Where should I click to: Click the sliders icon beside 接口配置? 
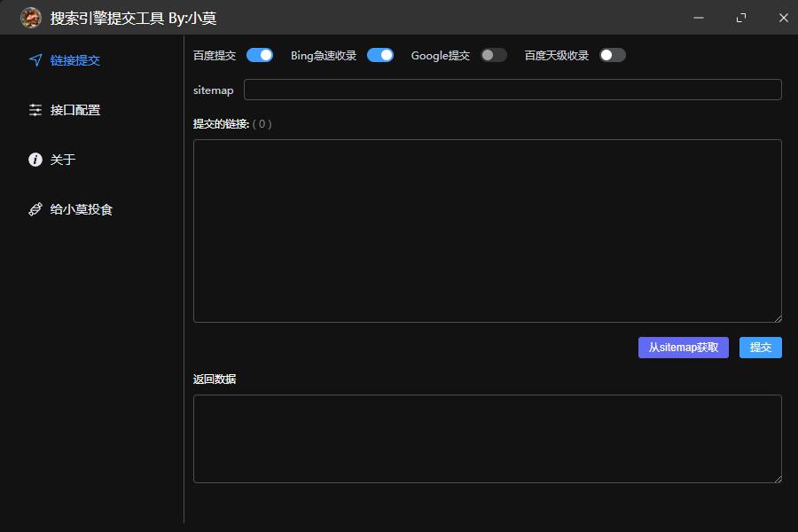(x=35, y=110)
